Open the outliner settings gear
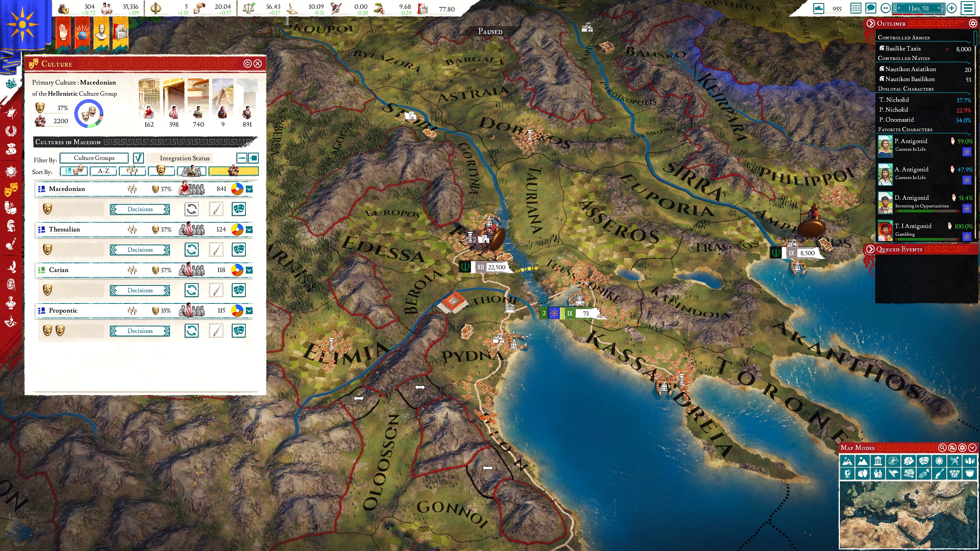 coord(973,23)
